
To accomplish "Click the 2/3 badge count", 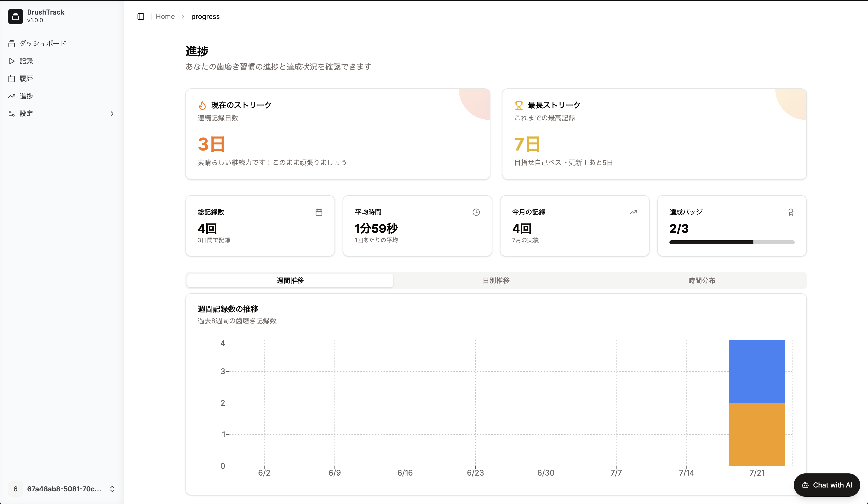I will pyautogui.click(x=679, y=228).
